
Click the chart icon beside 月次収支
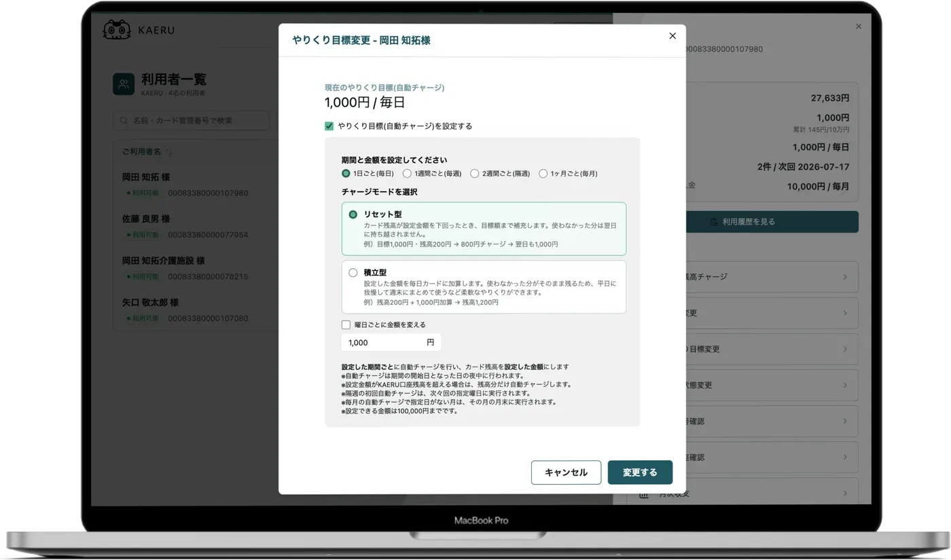point(643,493)
